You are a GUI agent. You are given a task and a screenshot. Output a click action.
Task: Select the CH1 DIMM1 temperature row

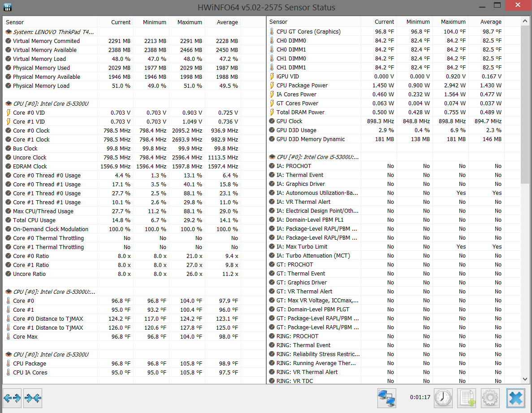click(385, 67)
